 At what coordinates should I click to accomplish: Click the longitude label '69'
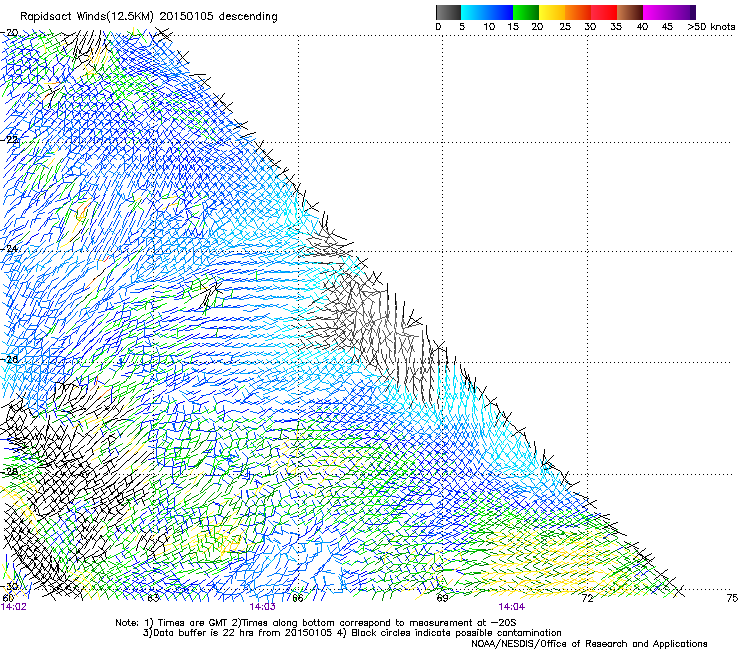(x=442, y=598)
